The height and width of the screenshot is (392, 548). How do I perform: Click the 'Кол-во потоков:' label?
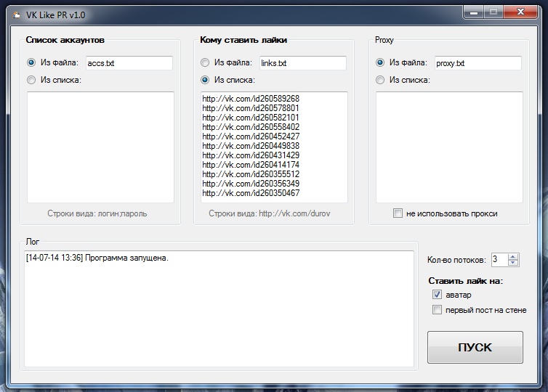coord(456,260)
